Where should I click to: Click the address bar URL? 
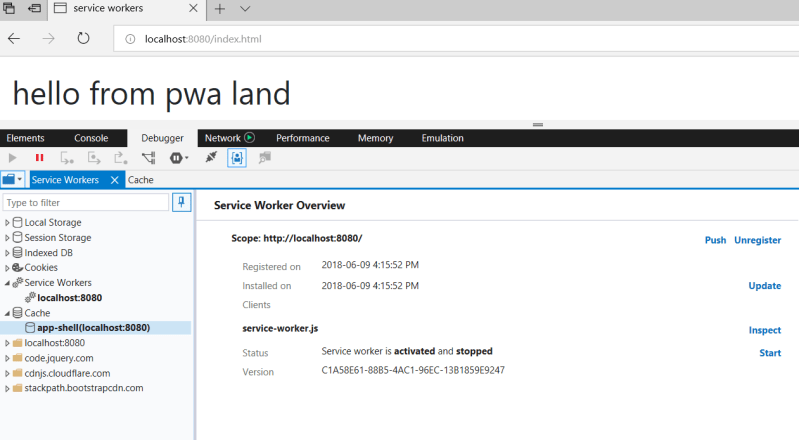pos(203,39)
